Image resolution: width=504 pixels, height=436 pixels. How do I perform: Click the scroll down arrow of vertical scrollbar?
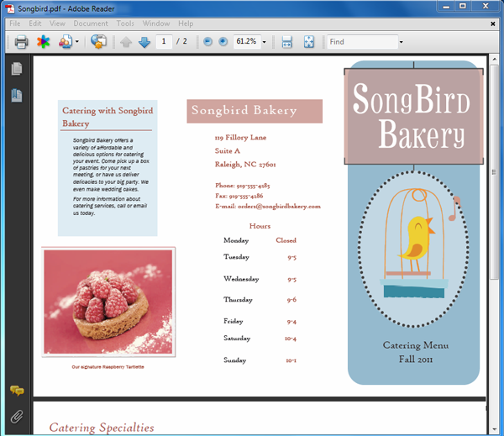[494, 429]
